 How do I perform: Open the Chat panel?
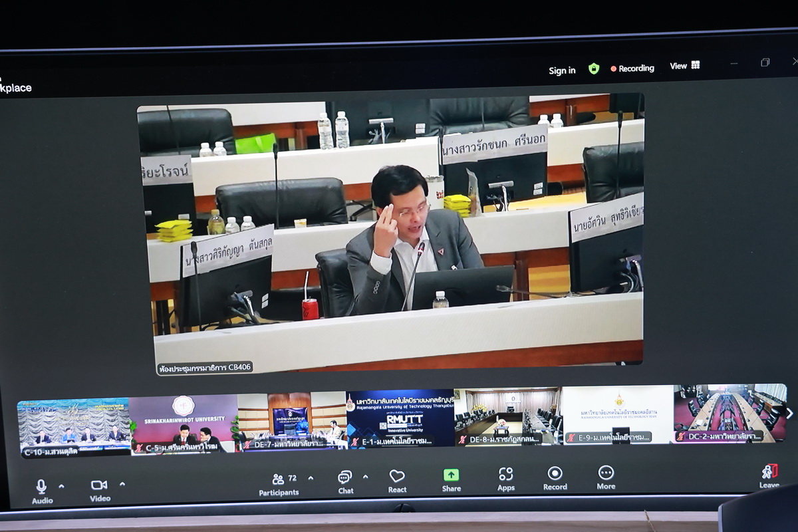click(346, 482)
